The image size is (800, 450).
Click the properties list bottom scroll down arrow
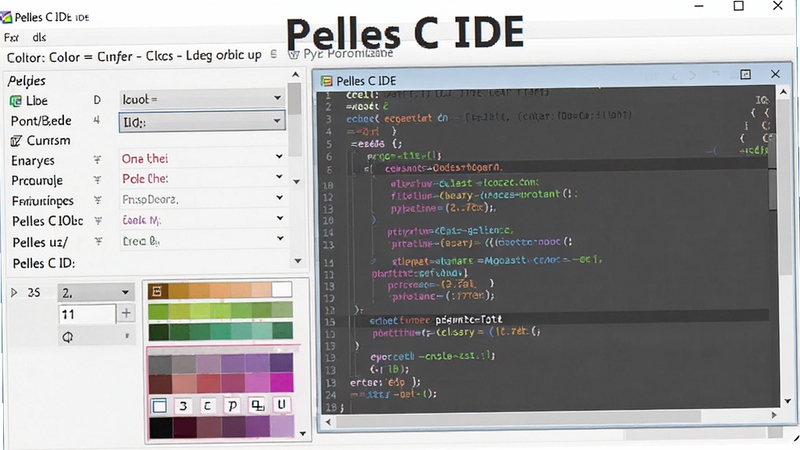click(x=298, y=261)
